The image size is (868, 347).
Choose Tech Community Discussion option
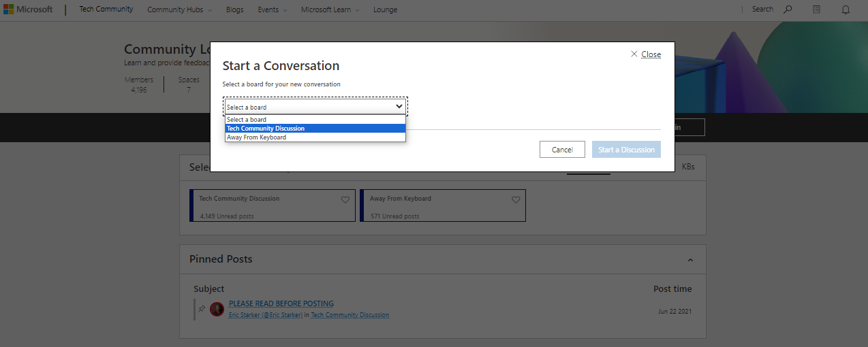315,129
